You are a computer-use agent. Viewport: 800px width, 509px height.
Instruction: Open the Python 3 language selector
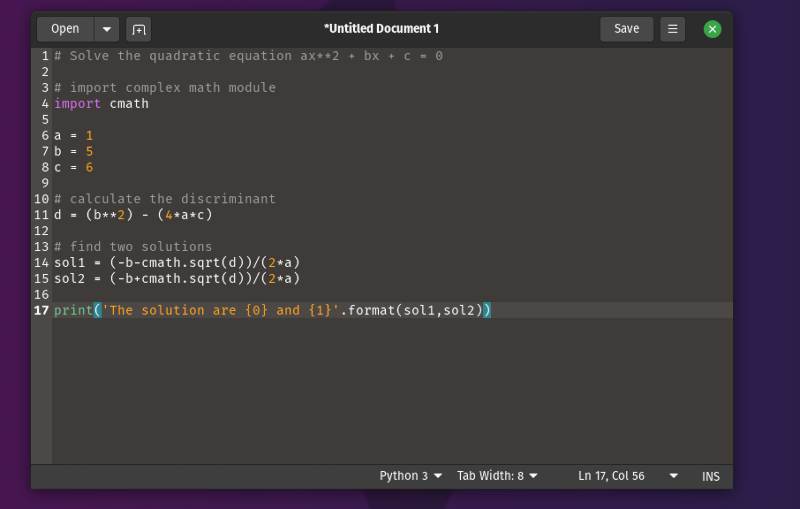point(410,476)
